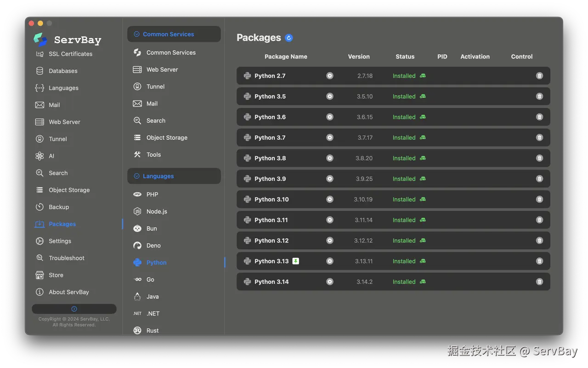Open settings gear for Python 3.8
The height and width of the screenshot is (368, 588).
(330, 158)
